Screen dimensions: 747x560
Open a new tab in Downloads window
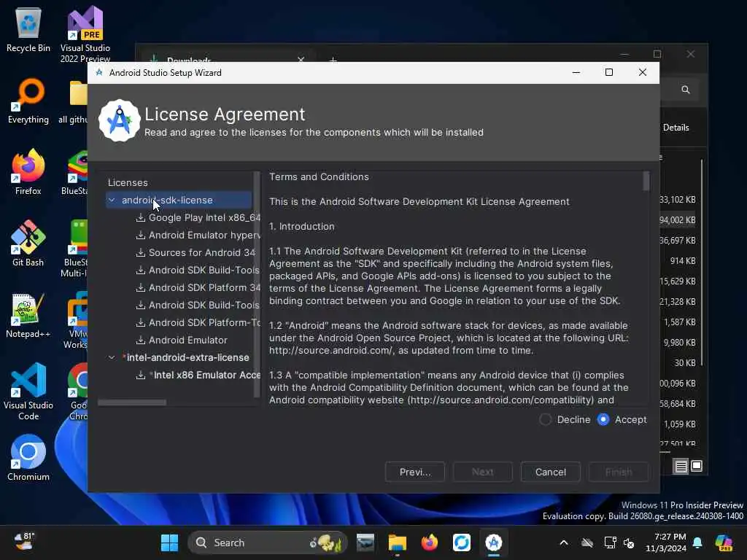coord(333,60)
